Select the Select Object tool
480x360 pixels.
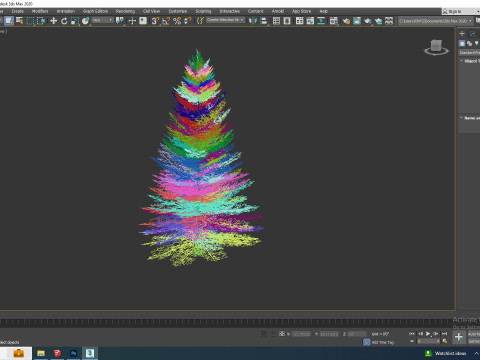[9, 21]
